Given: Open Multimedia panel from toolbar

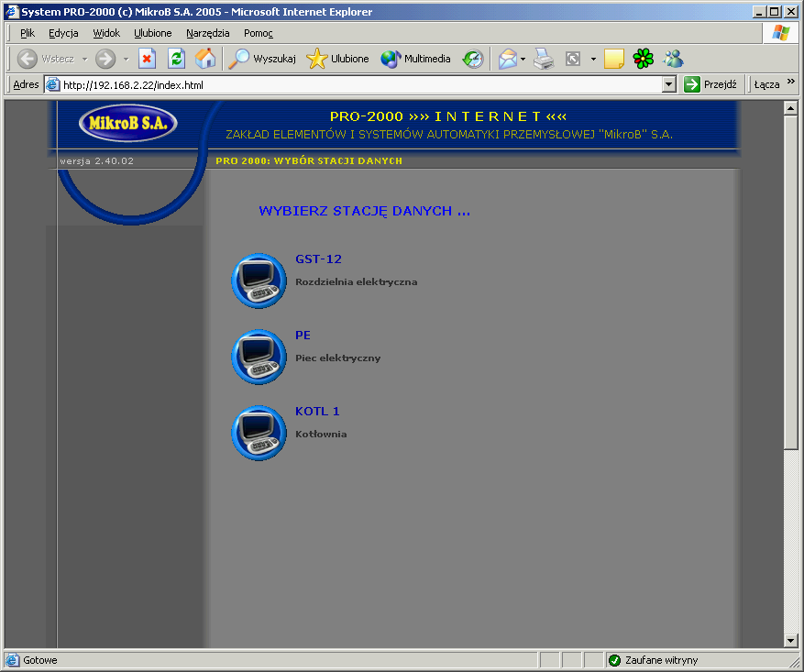Looking at the screenshot, I should (x=415, y=59).
